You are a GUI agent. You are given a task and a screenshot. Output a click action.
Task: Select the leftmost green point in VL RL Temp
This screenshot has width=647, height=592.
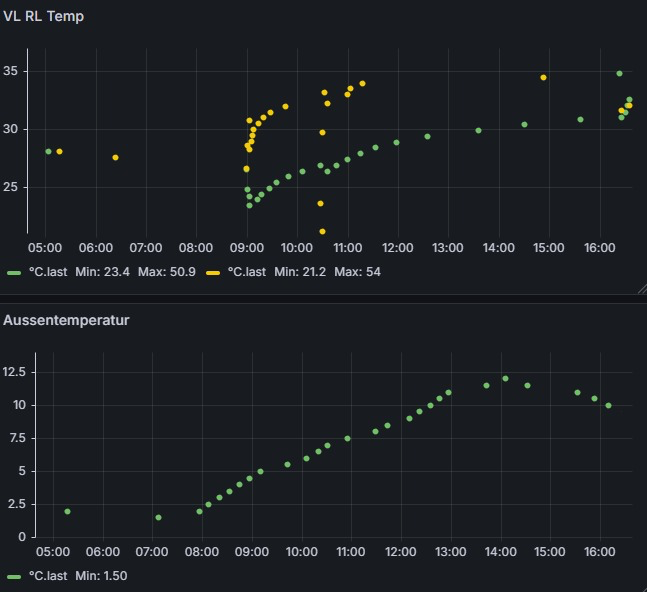click(48, 151)
